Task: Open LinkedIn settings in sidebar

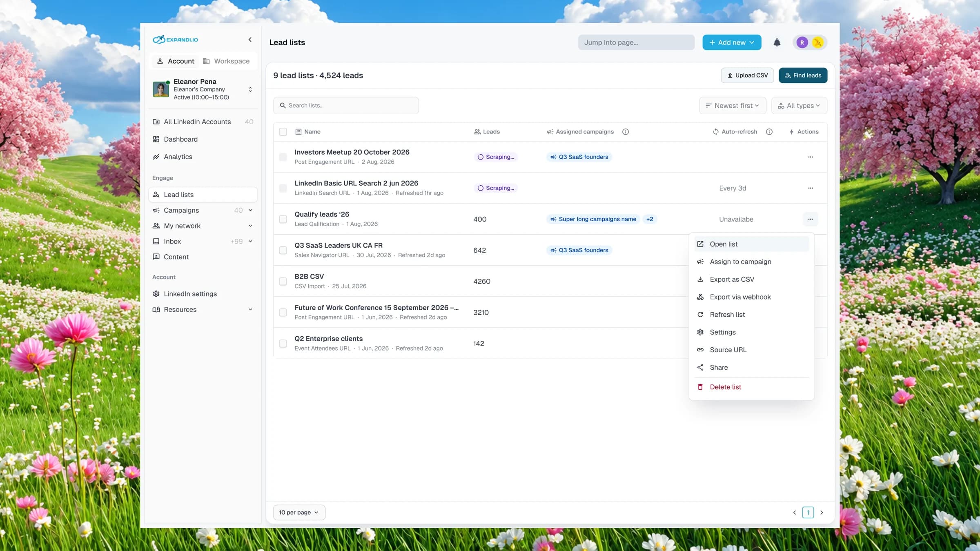Action: (203, 294)
